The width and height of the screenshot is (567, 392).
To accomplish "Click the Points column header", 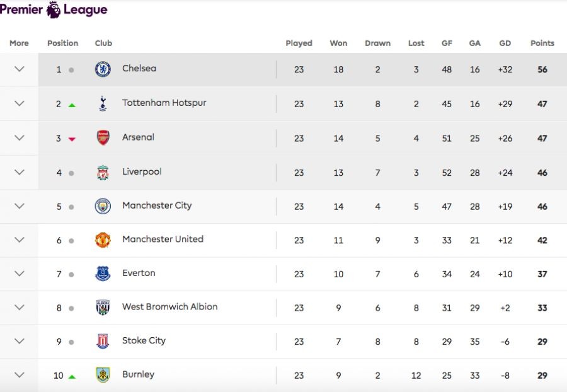I will click(x=542, y=43).
